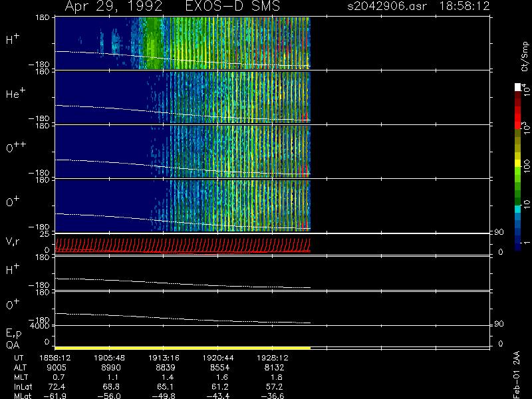
Task: Click the MLat value "-43.4"
Action: tap(218, 396)
